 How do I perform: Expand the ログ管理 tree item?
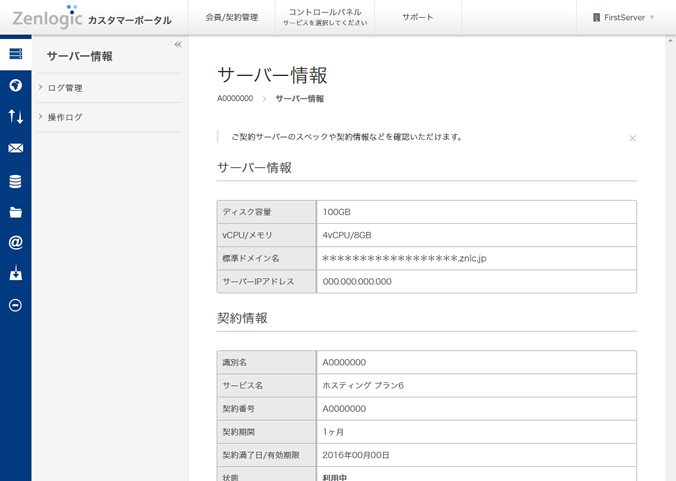[65, 88]
